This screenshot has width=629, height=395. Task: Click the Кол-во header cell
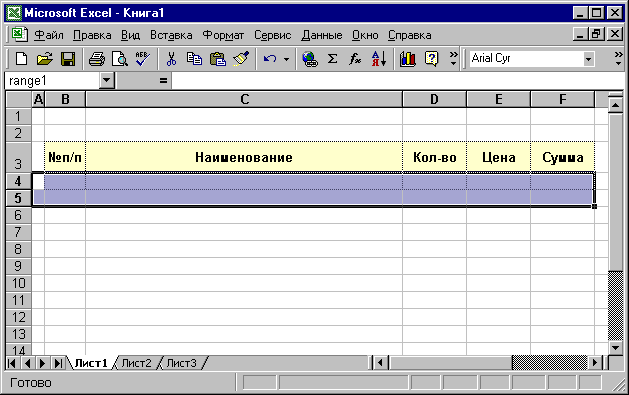[x=434, y=157]
